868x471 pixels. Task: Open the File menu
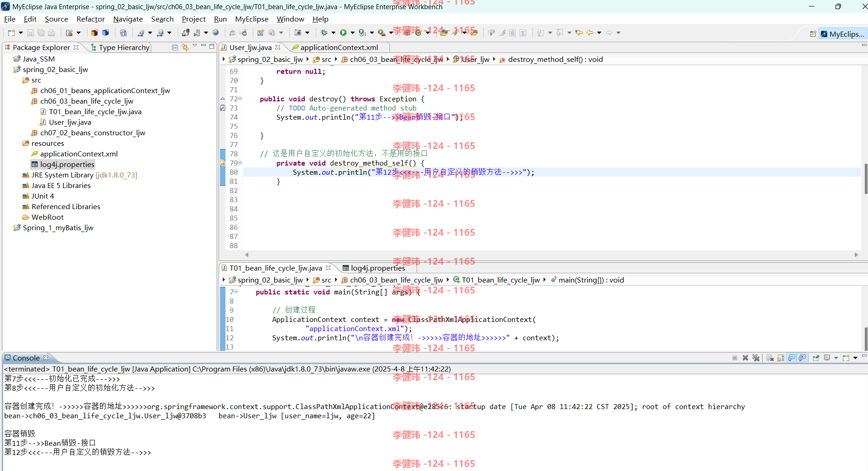pyautogui.click(x=10, y=19)
